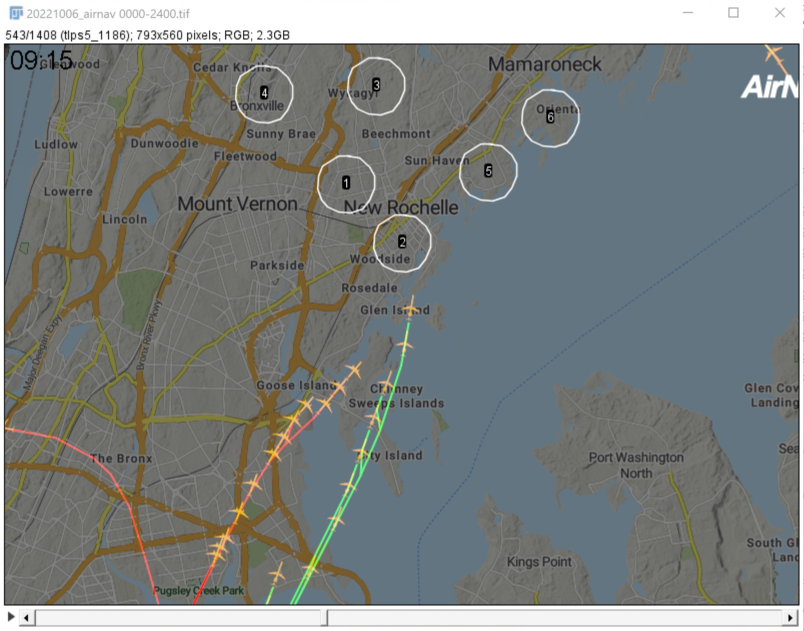Click the play animation button for the stack
This screenshot has width=804, height=631.
click(11, 617)
